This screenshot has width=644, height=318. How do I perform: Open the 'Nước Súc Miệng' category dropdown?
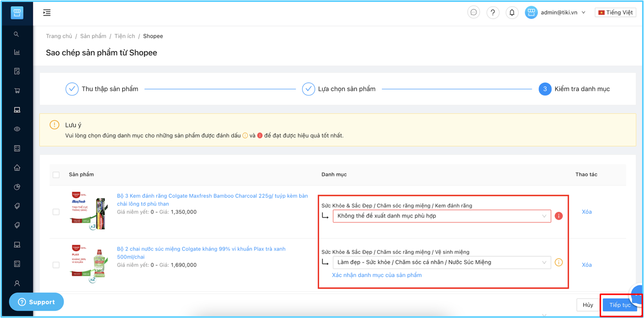[x=442, y=263]
